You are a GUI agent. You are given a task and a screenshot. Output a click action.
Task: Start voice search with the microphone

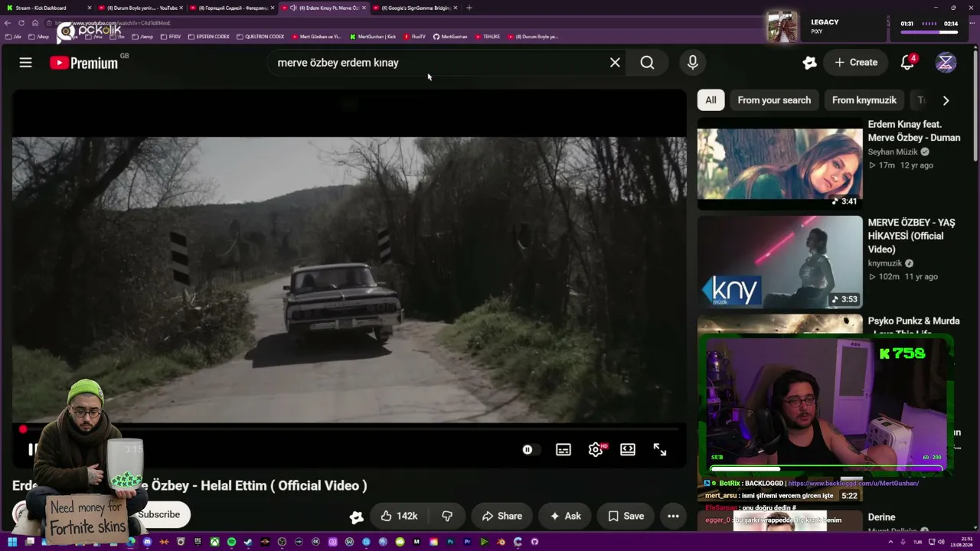(x=692, y=63)
